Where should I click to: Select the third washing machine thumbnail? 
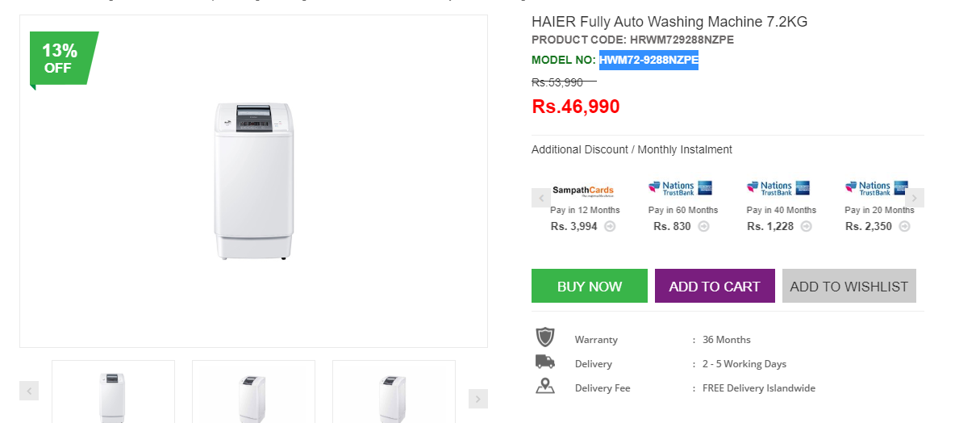(394, 392)
